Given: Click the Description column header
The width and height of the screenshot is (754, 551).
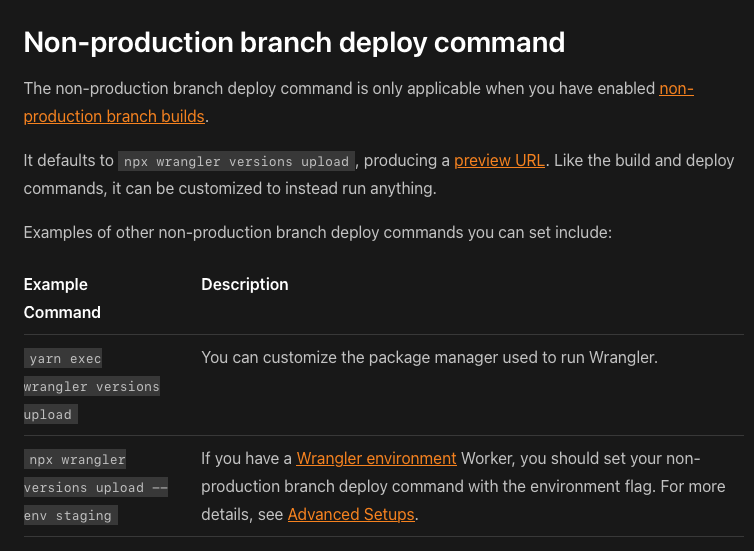Looking at the screenshot, I should (244, 284).
